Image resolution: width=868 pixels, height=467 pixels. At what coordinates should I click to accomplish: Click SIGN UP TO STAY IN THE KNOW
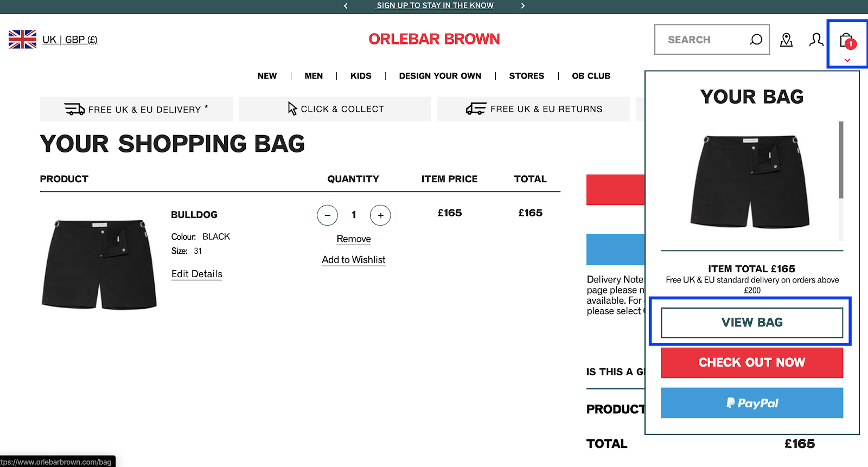coord(435,5)
